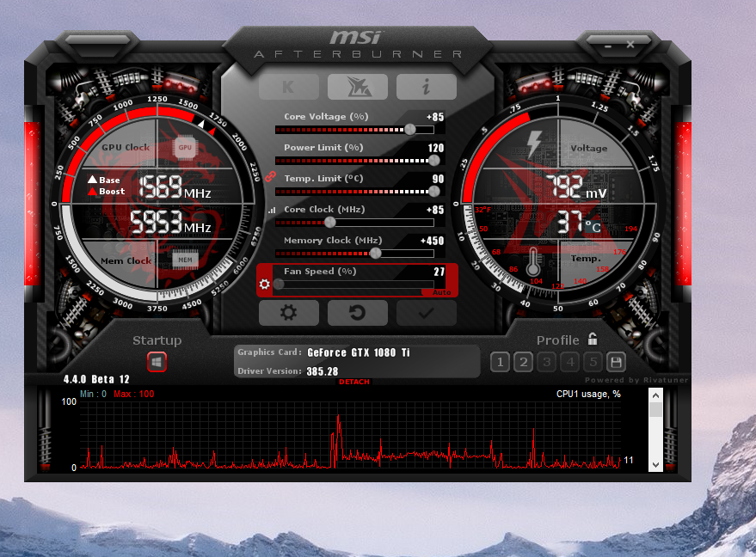Close the Afterburner window

pos(630,45)
